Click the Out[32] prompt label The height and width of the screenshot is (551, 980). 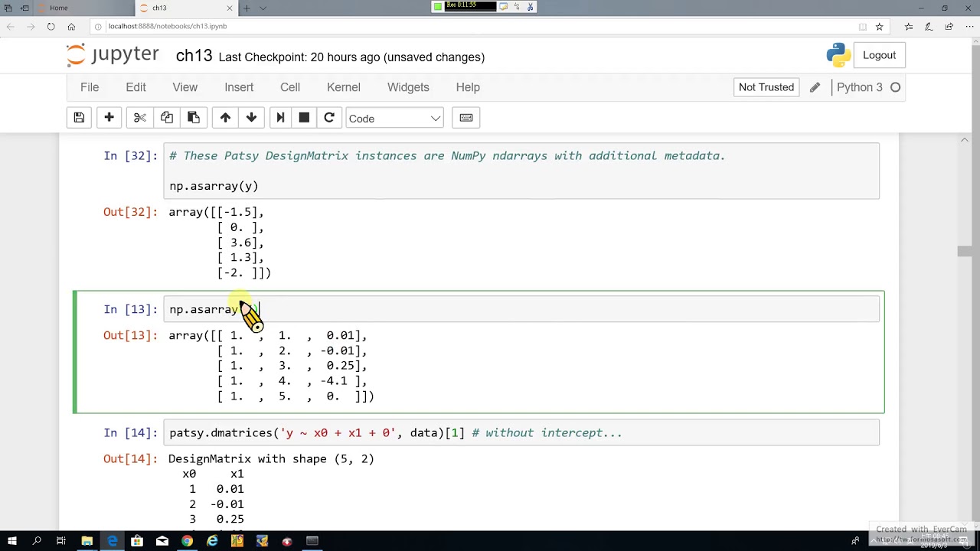(x=130, y=212)
